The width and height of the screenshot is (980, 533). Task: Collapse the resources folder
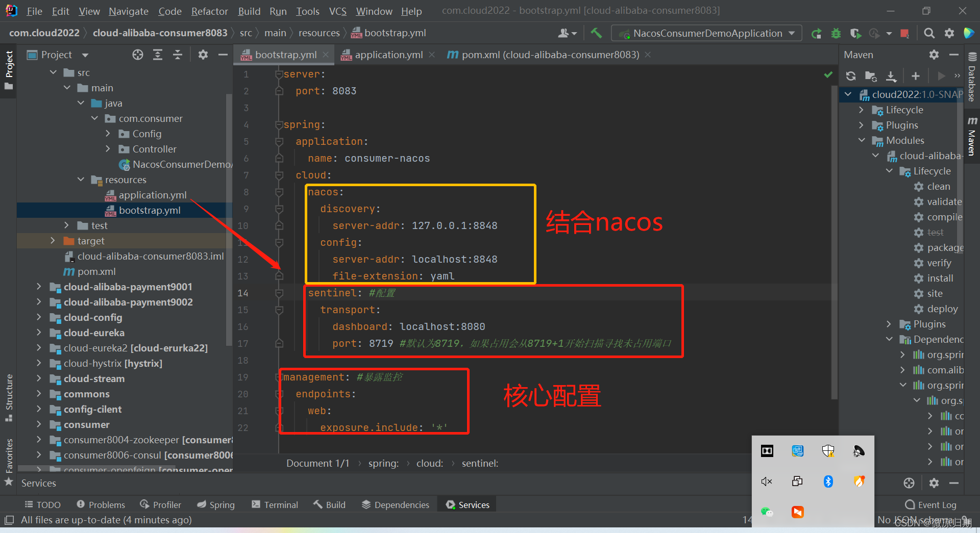(81, 180)
